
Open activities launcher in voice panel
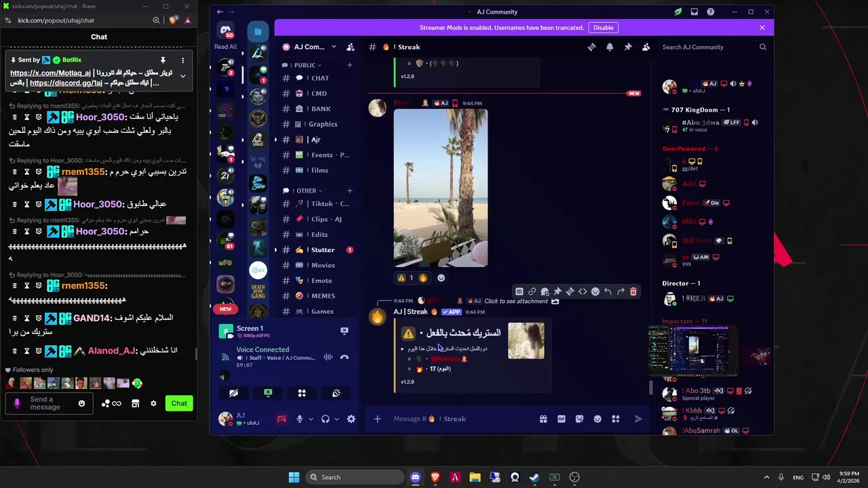pyautogui.click(x=302, y=393)
